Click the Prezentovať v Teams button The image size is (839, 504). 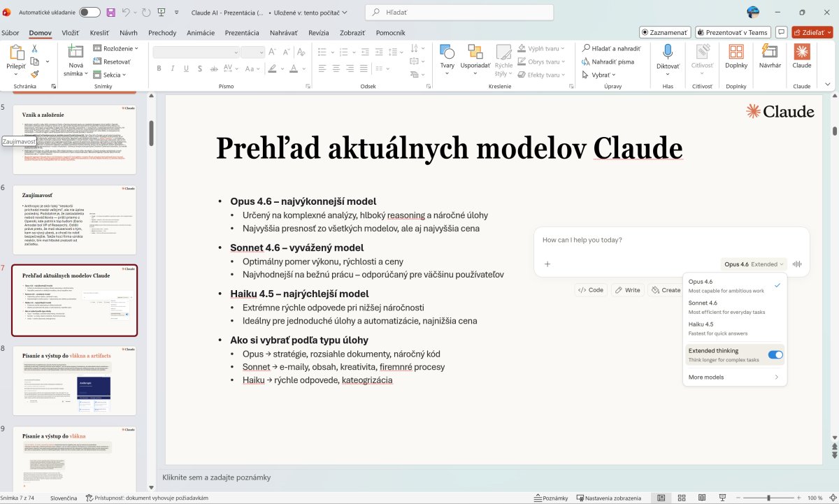tap(732, 32)
